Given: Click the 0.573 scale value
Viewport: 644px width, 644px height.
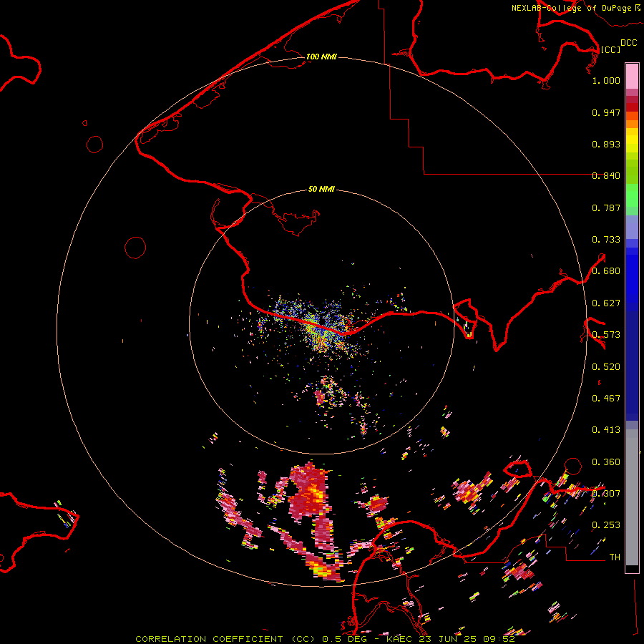Looking at the screenshot, I should point(606,335).
